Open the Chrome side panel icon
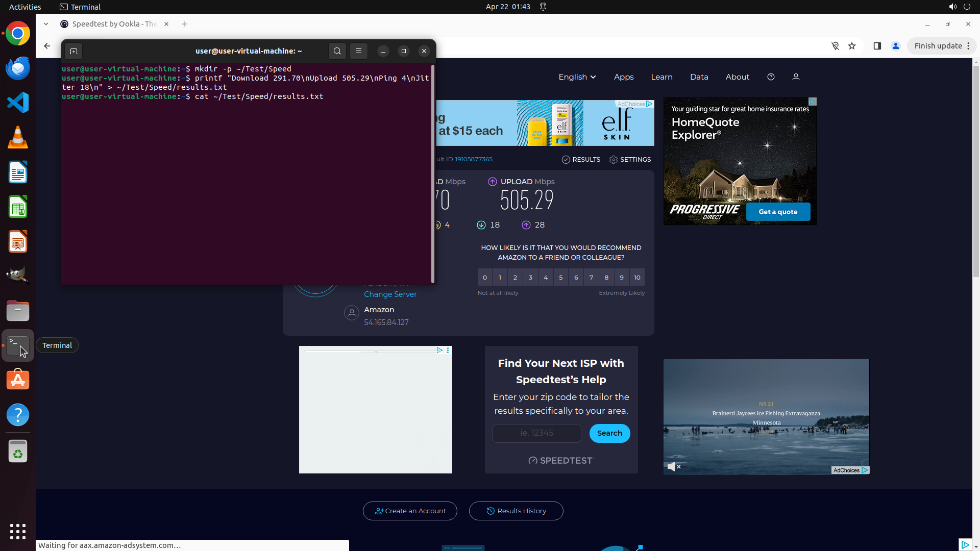Viewport: 980px width, 551px height. pos(877,46)
